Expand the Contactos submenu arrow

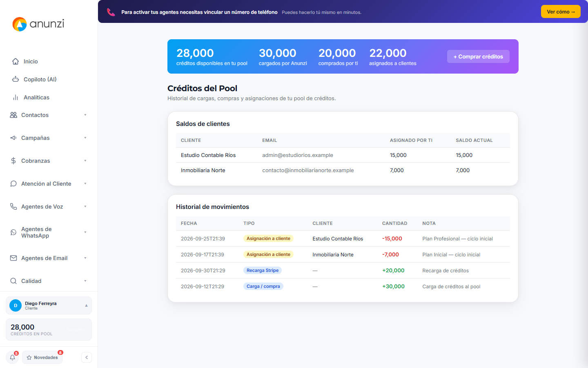click(85, 115)
